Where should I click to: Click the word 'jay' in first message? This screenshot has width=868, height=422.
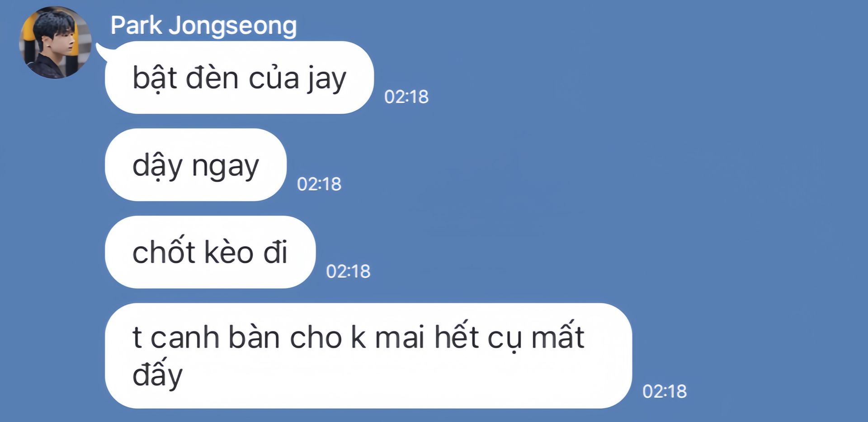tap(327, 80)
